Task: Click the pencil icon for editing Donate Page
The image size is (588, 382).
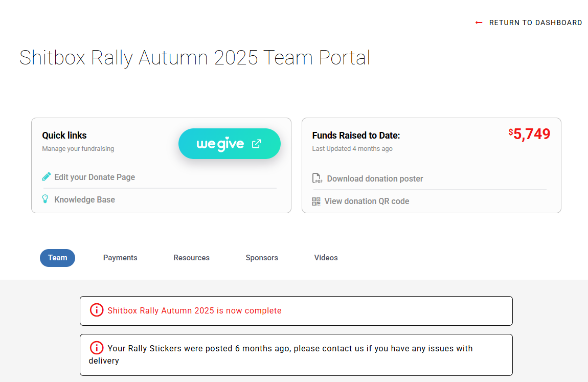Action: coord(47,177)
